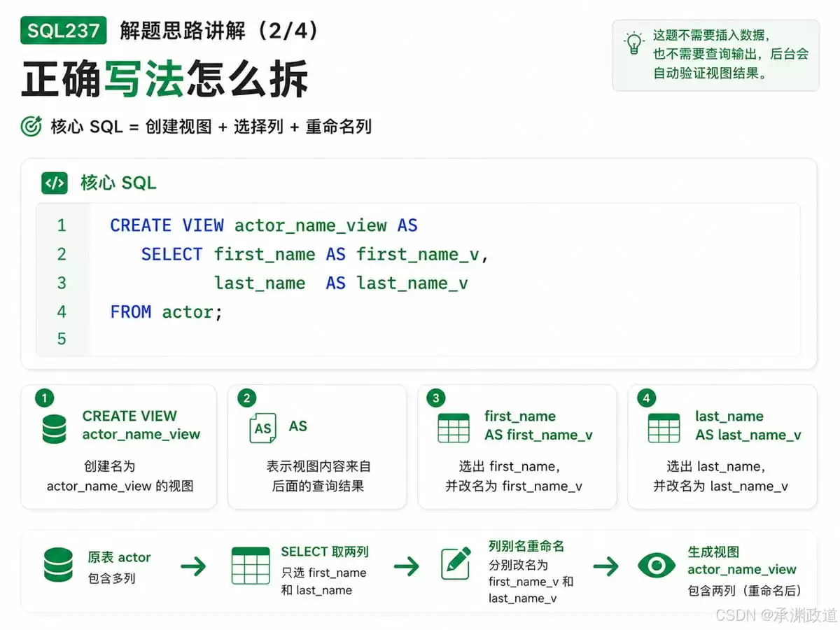Click the 包含多列 text
This screenshot has height=630, width=840.
coord(111,578)
